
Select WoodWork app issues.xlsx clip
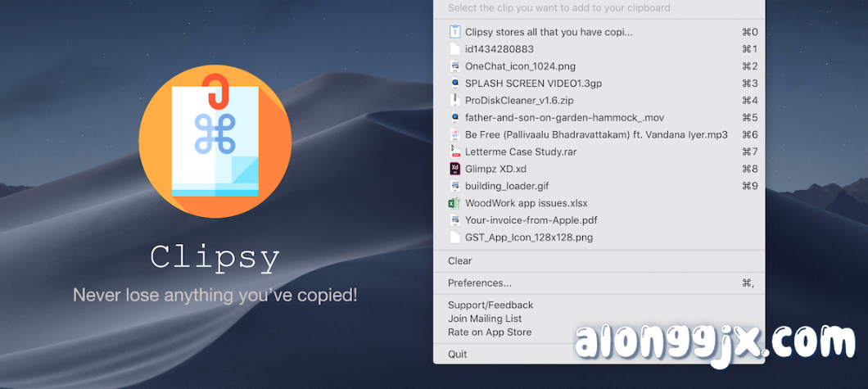tap(599, 203)
